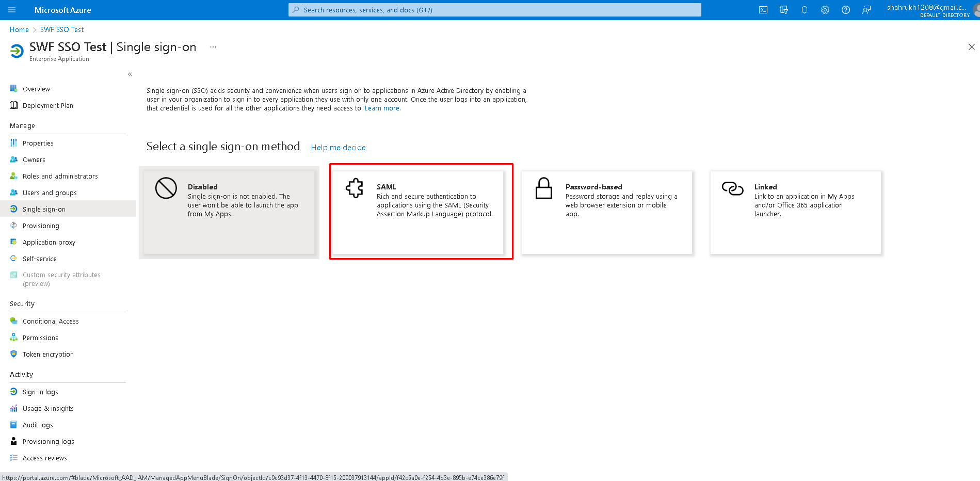Viewport: 980px width, 481px height.
Task: Collapse the sidebar menu with the chevron
Action: [130, 74]
